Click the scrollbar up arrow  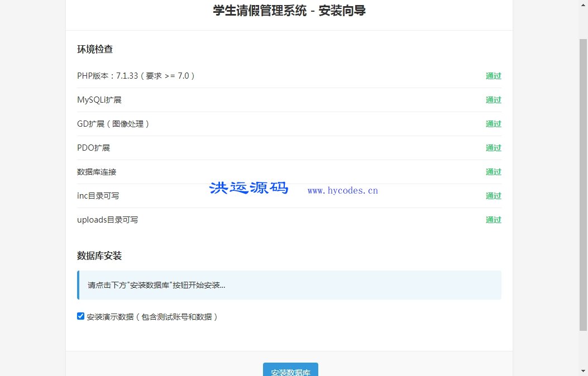pyautogui.click(x=584, y=4)
